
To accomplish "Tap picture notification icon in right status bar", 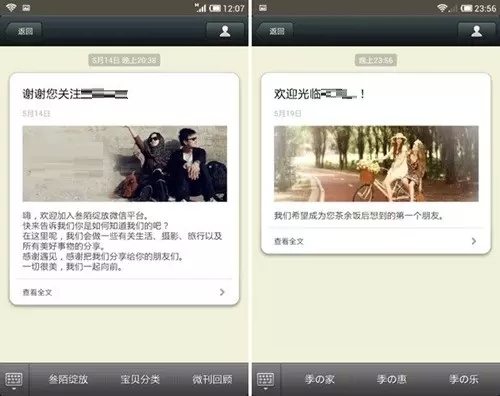I will pyautogui.click(x=263, y=8).
